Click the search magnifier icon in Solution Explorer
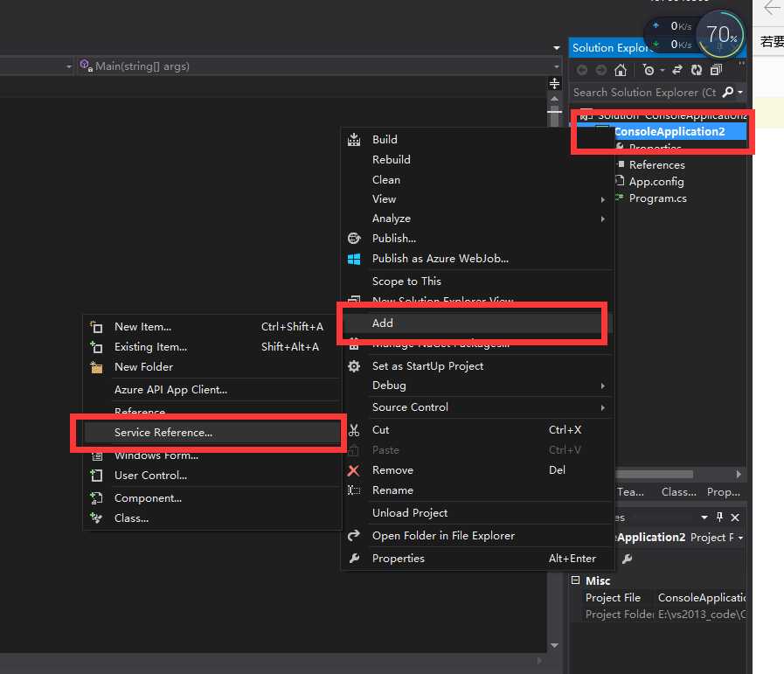The image size is (784, 674). tap(728, 92)
